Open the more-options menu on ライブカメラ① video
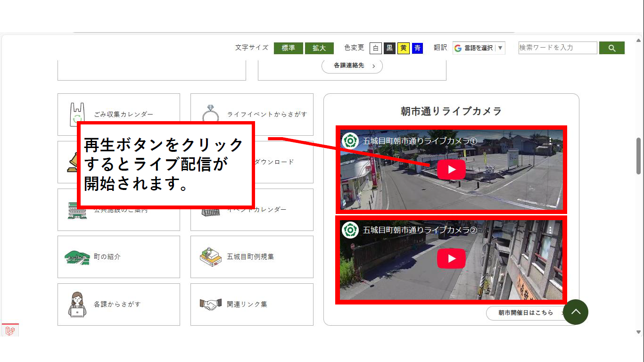644x362 pixels. tap(550, 141)
